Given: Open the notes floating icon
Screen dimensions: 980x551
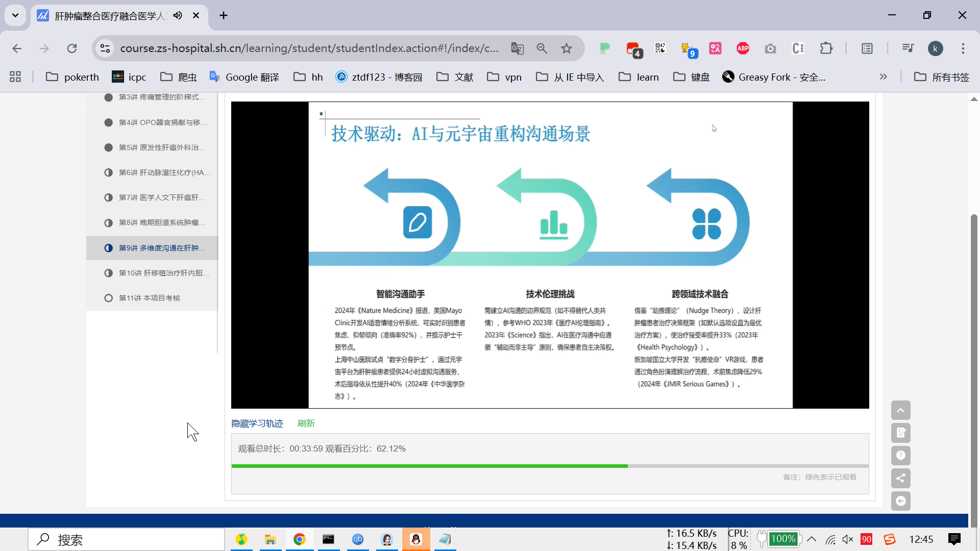Looking at the screenshot, I should [900, 433].
